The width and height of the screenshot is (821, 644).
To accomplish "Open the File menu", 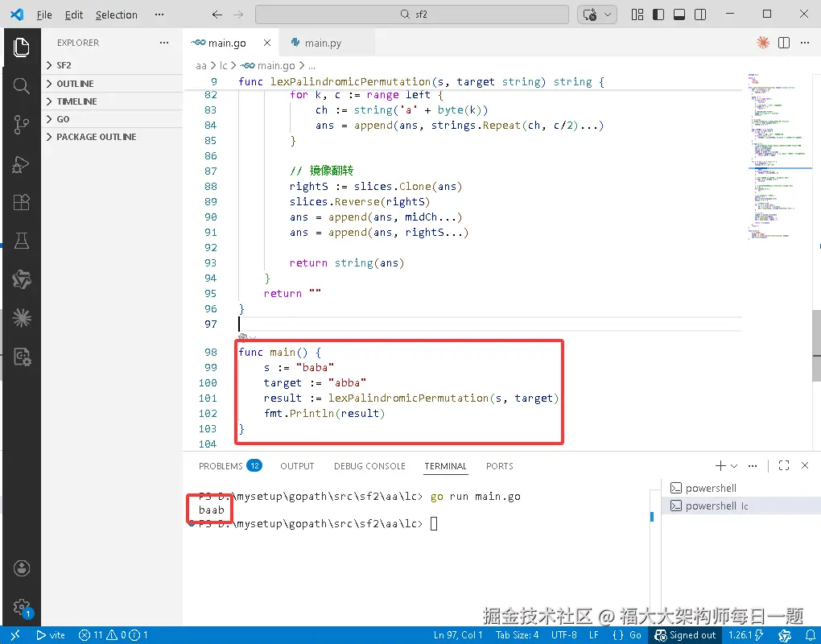I will [x=44, y=14].
